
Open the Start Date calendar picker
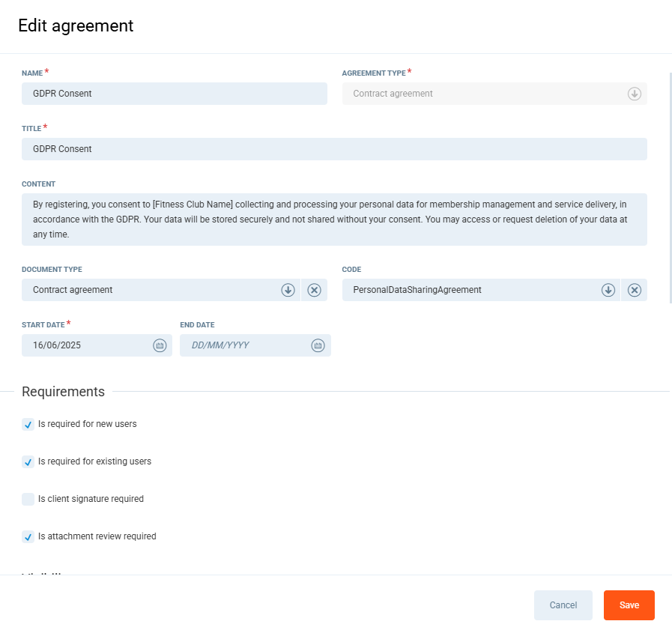(x=160, y=345)
